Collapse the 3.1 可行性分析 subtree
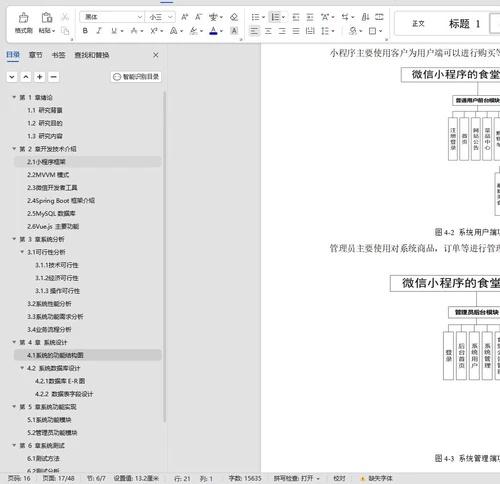This screenshot has width=500, height=484. (22, 252)
